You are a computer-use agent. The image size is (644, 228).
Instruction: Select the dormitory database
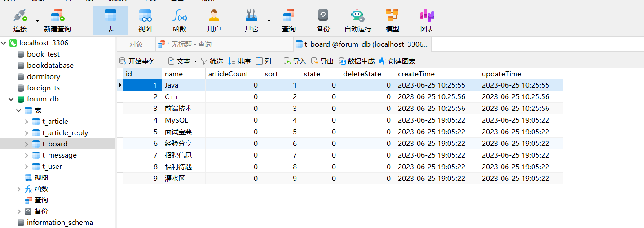[x=43, y=77]
